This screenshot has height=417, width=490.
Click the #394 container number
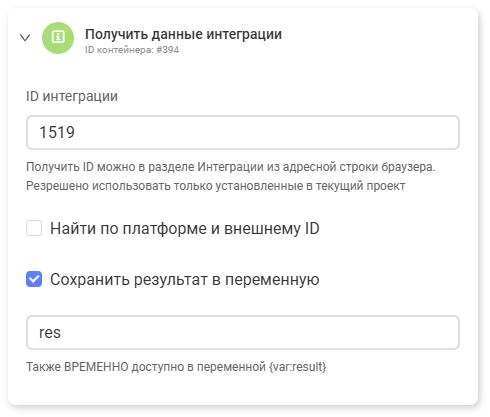coord(168,50)
